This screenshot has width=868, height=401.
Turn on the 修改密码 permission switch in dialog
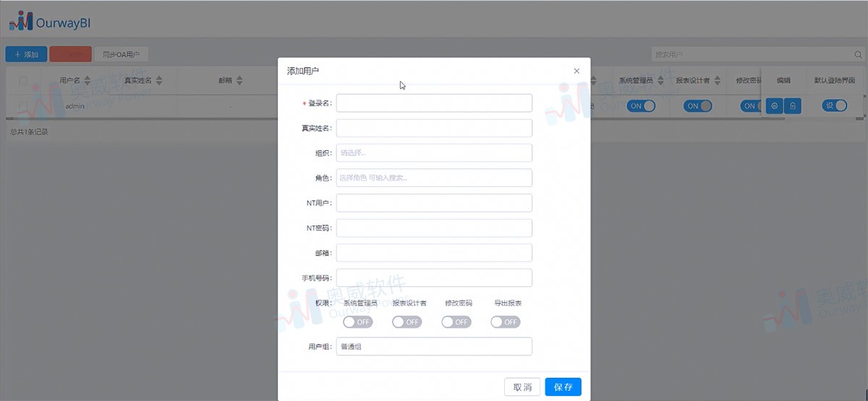[x=456, y=322]
